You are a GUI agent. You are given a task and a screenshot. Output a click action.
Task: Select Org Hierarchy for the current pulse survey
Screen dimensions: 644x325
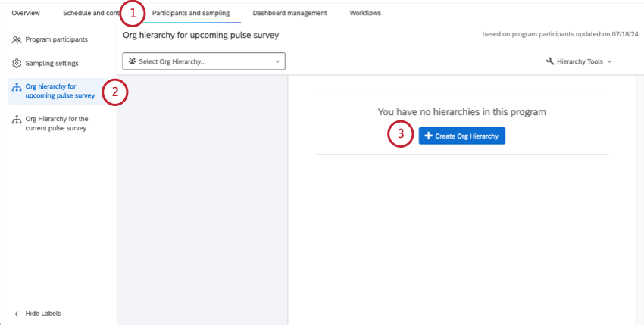57,123
